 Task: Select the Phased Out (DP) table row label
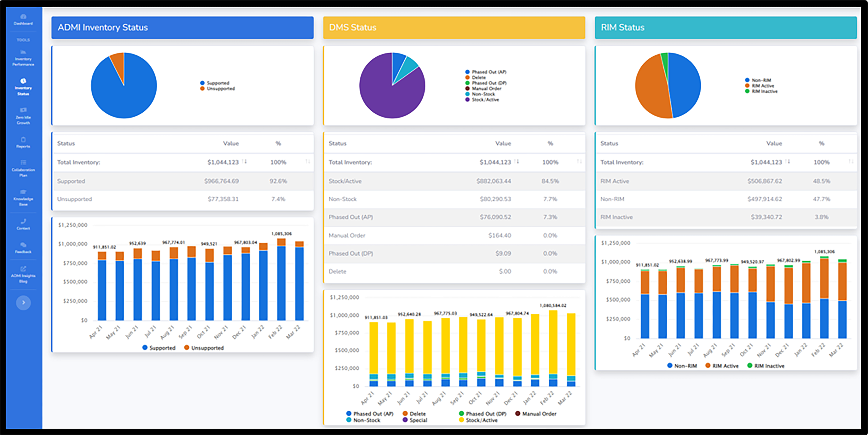351,254
